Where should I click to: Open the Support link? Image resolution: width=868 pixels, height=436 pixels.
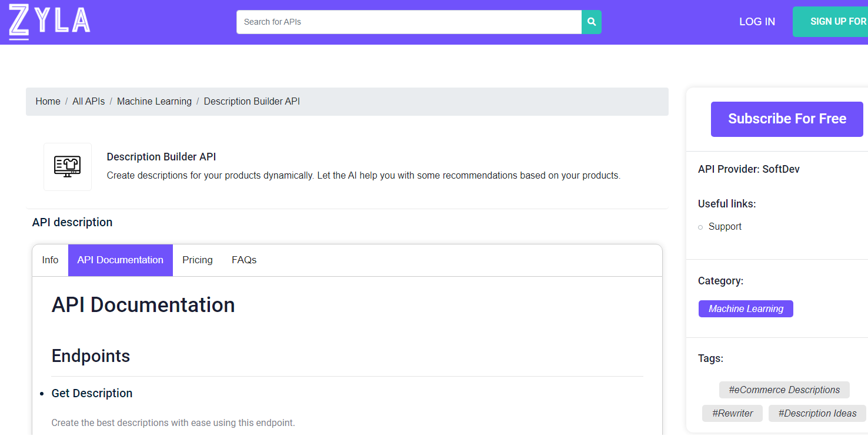(x=725, y=226)
